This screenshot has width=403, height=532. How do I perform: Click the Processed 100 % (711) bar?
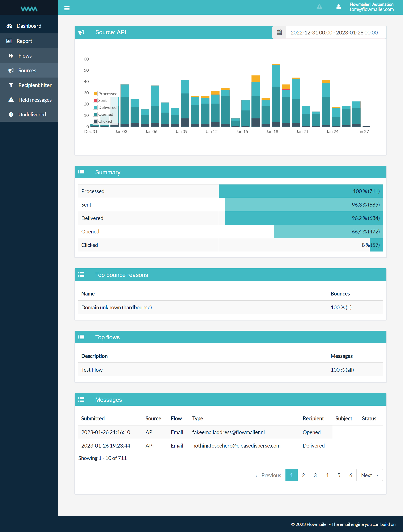coord(301,191)
